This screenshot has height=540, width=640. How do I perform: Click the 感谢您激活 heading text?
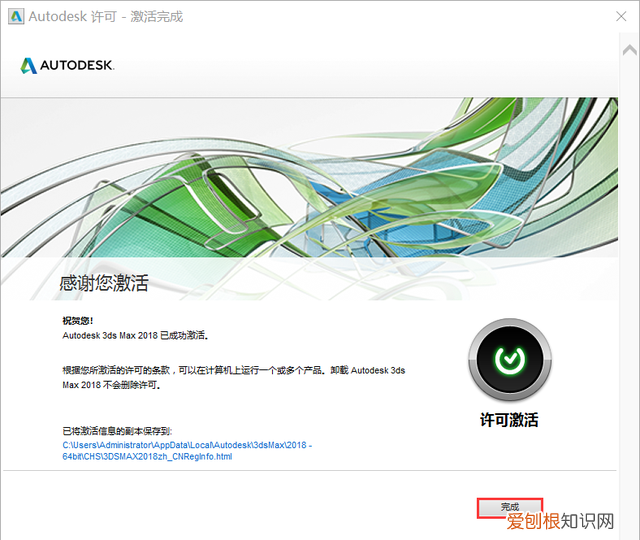click(104, 283)
